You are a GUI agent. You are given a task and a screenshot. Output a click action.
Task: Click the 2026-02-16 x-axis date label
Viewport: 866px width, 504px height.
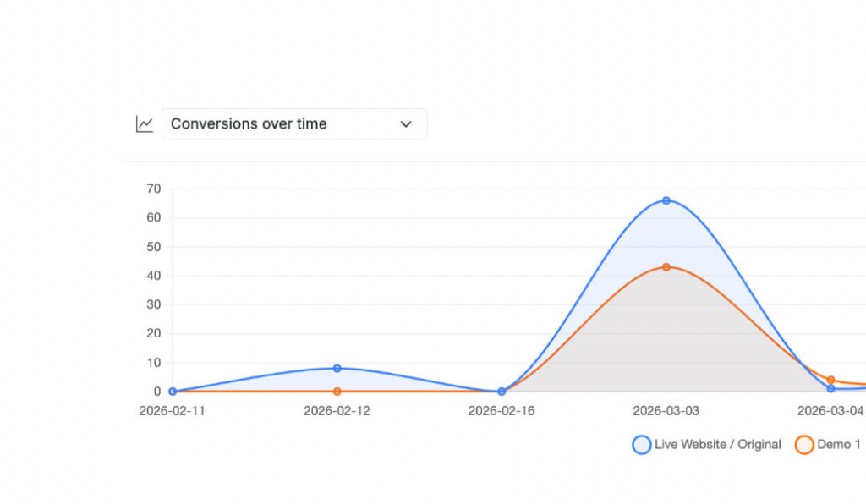pos(502,412)
